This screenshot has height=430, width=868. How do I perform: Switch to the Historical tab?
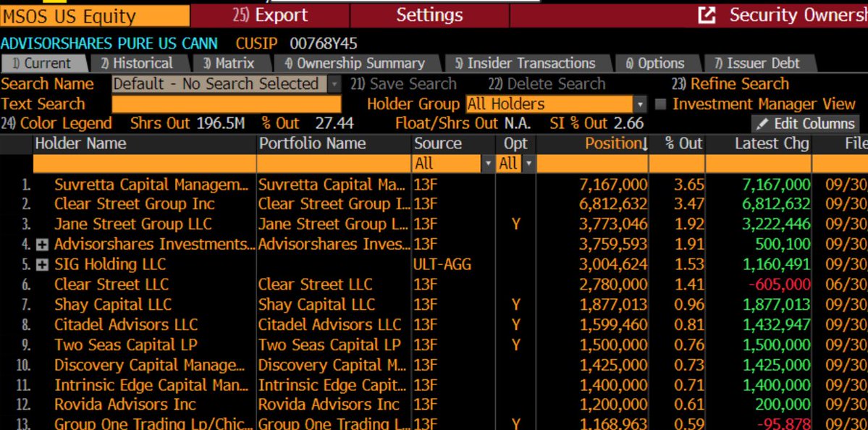click(x=138, y=64)
